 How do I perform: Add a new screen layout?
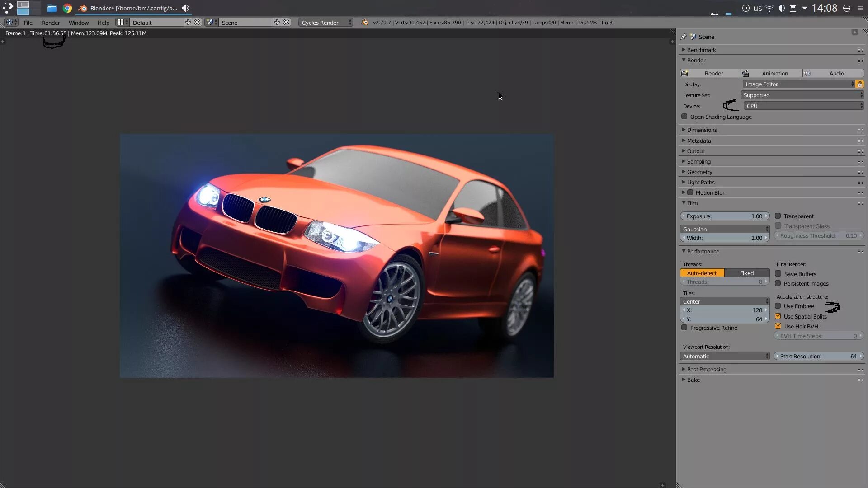pyautogui.click(x=188, y=22)
